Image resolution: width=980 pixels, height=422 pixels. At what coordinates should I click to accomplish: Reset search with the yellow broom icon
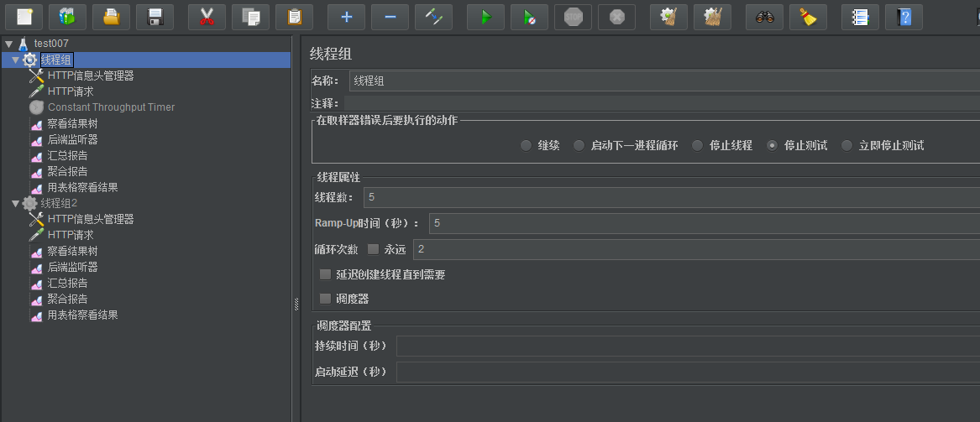(808, 17)
